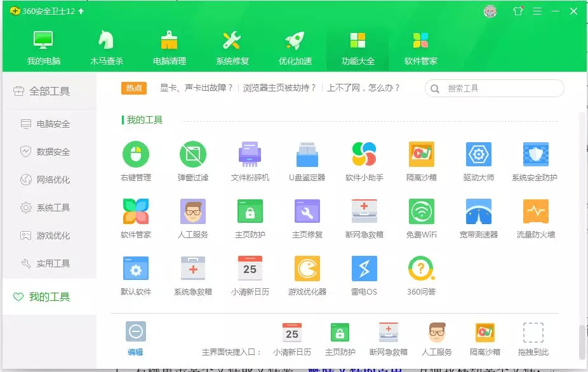Launch 弹窗过滤 tool

click(193, 161)
